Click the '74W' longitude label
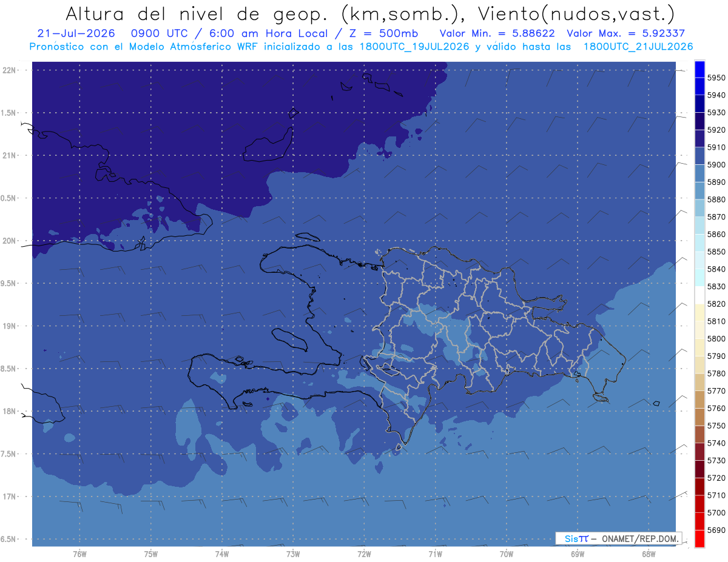 point(222,554)
